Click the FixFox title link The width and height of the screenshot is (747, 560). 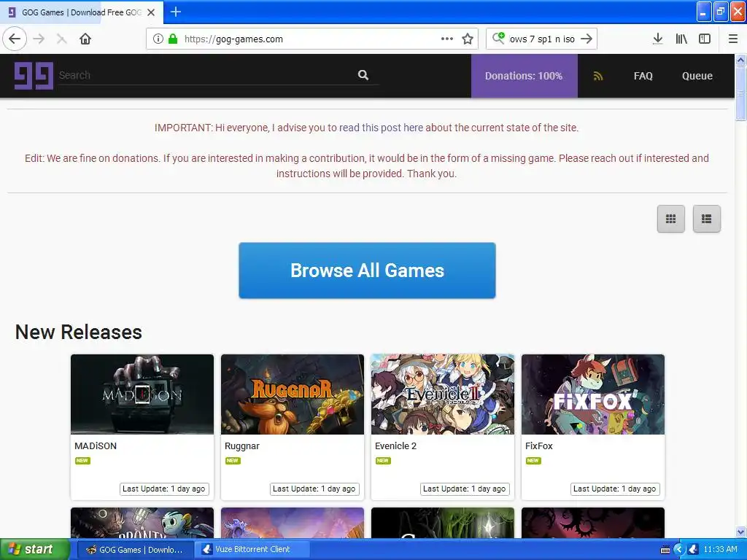pyautogui.click(x=539, y=446)
